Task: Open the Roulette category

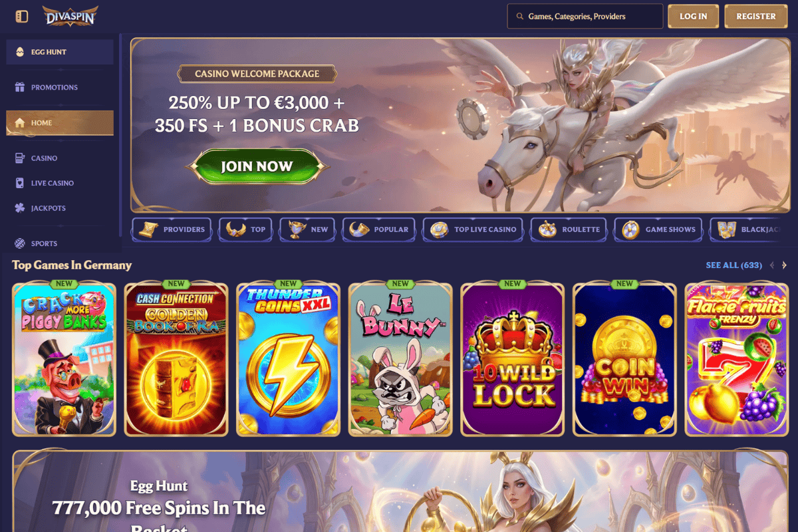Action: [x=569, y=229]
